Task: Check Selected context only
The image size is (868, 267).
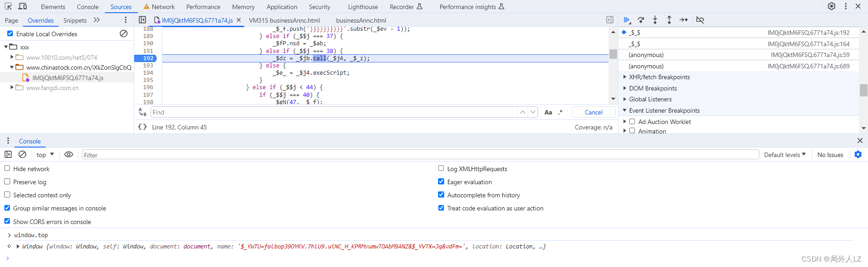Action: 7,195
